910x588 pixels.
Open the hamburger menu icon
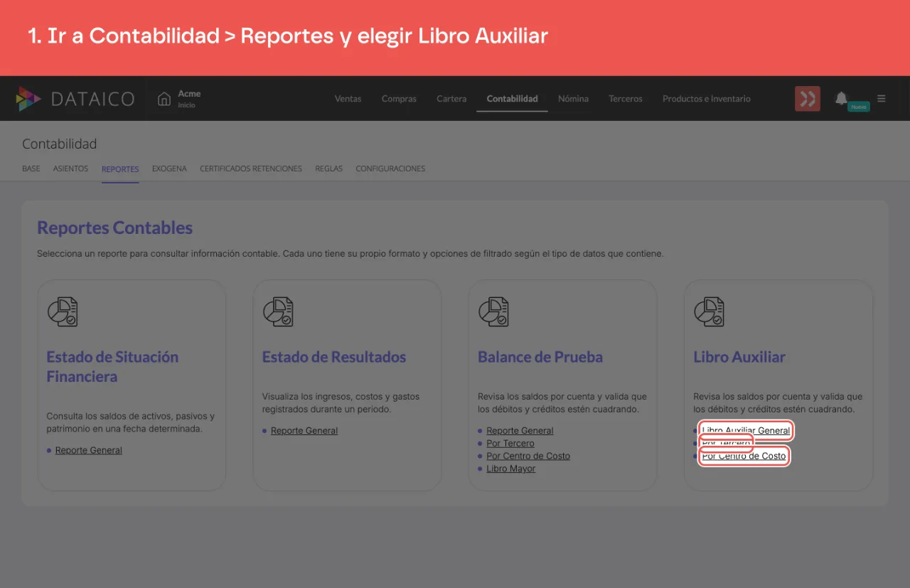tap(882, 99)
